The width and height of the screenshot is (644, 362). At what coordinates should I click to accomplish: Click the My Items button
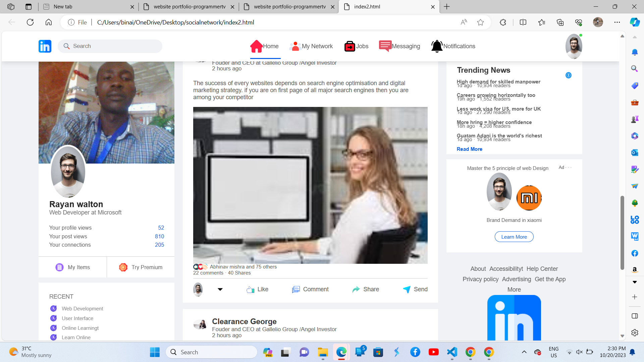tap(73, 267)
